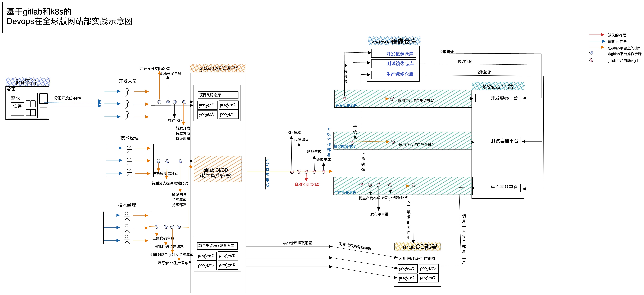Select the 开发容器平台 box
This screenshot has width=644, height=295.
[x=498, y=98]
